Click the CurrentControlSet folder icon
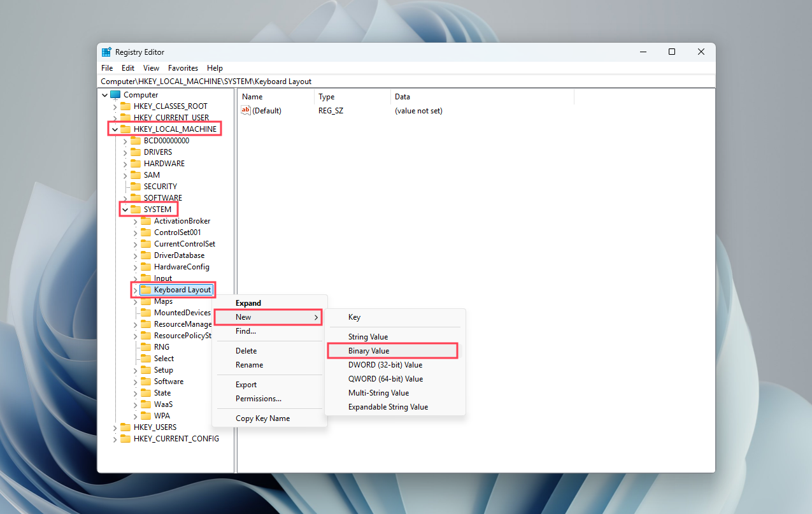This screenshot has height=514, width=812. click(146, 244)
